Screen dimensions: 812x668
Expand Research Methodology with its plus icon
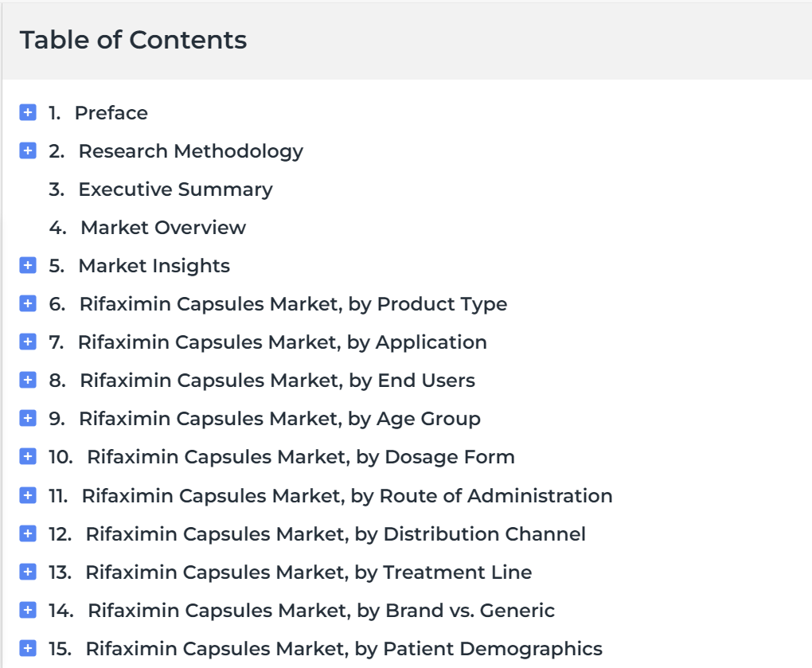point(28,150)
